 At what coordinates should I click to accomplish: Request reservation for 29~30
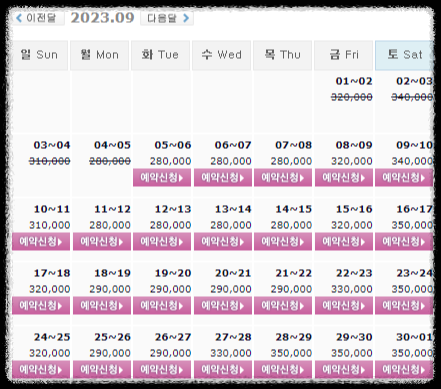(344, 369)
